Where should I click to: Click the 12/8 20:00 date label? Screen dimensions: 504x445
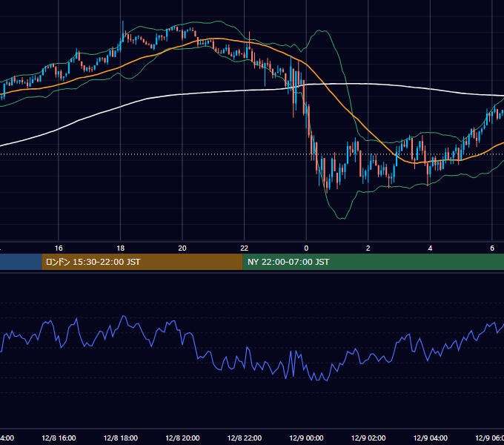[x=182, y=438]
